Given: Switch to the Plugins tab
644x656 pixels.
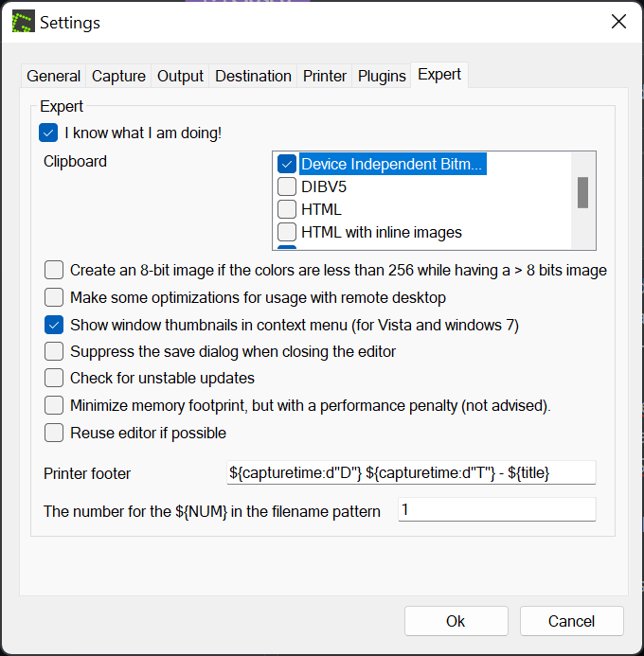Looking at the screenshot, I should pyautogui.click(x=382, y=76).
